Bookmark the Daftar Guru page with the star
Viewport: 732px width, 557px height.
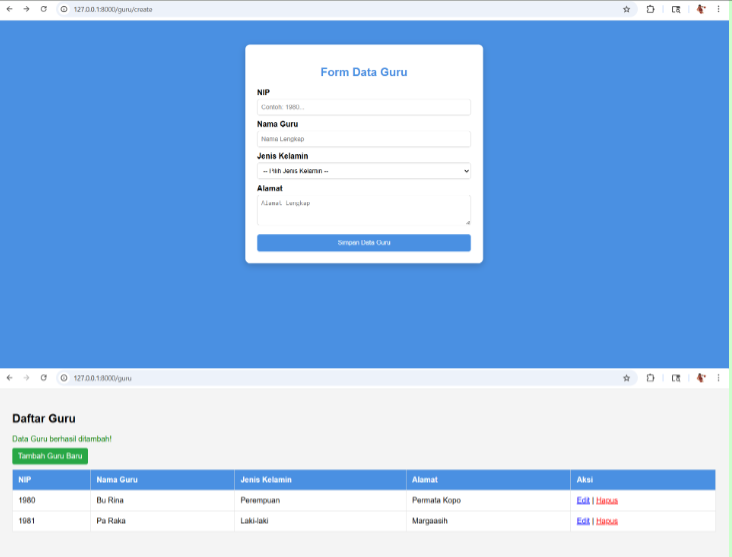click(626, 378)
